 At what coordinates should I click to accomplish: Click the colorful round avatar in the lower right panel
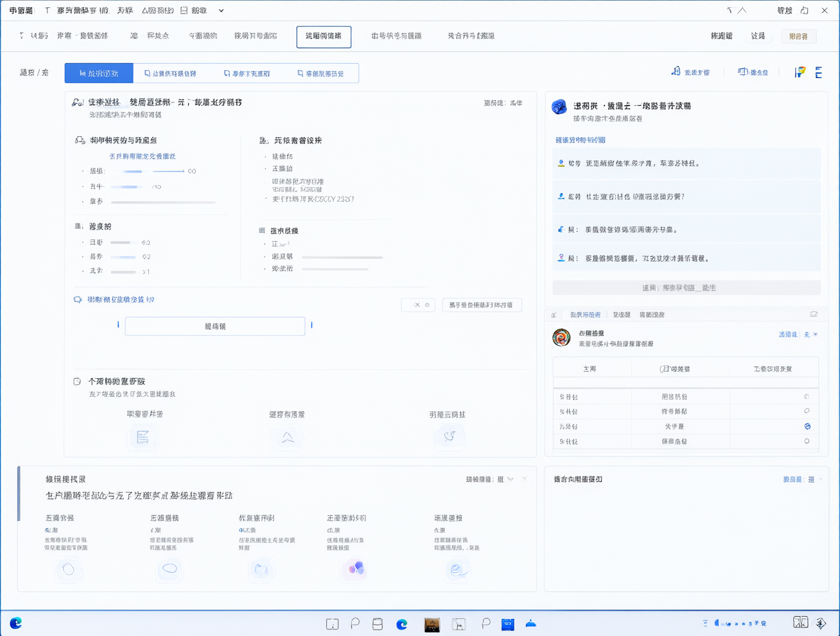[561, 338]
